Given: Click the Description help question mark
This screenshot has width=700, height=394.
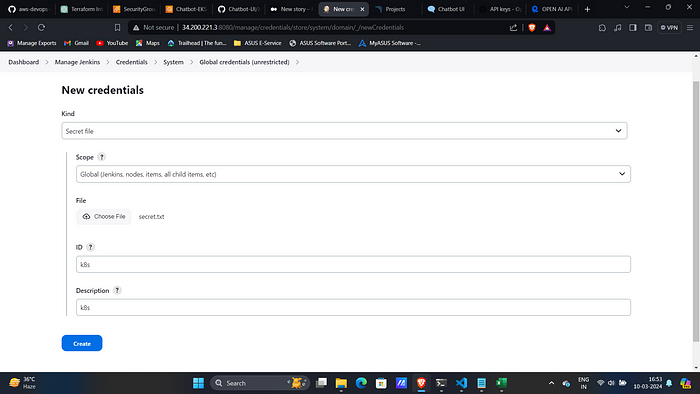Looking at the screenshot, I should click(x=117, y=290).
